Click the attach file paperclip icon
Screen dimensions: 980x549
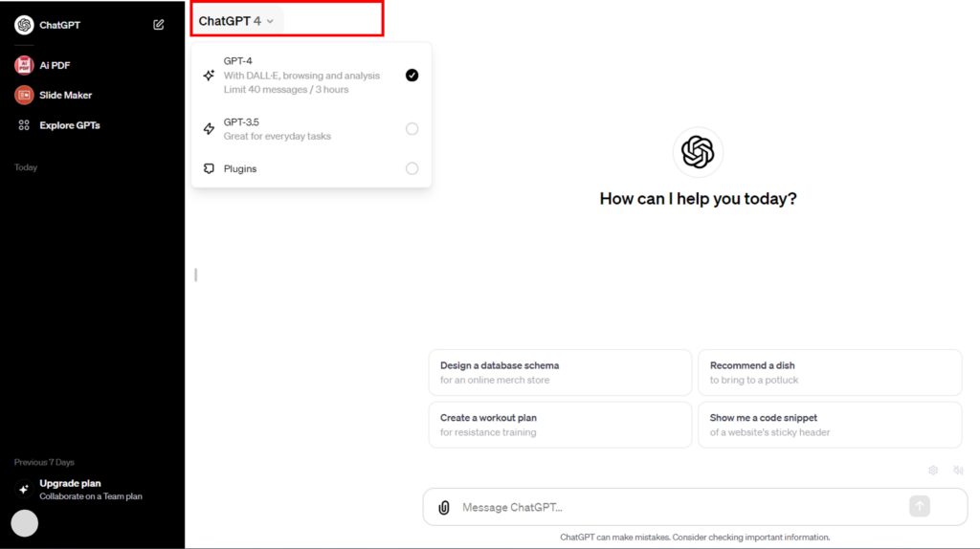click(x=444, y=507)
